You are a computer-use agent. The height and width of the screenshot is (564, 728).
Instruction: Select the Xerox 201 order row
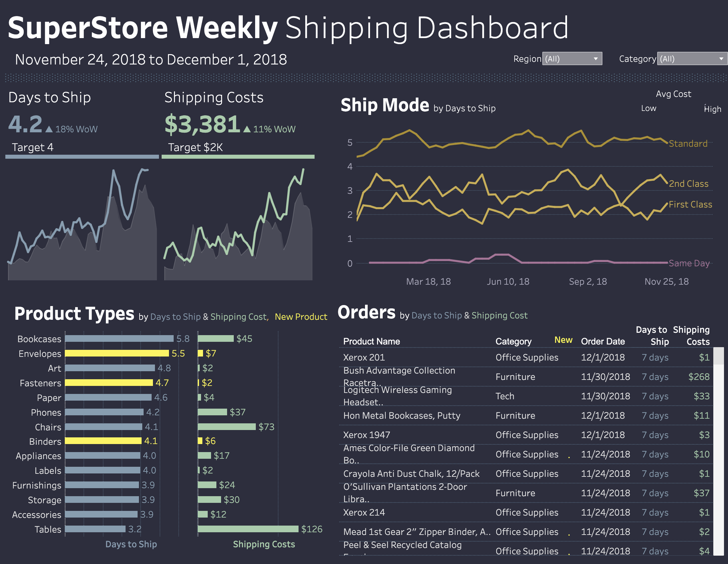click(x=526, y=357)
